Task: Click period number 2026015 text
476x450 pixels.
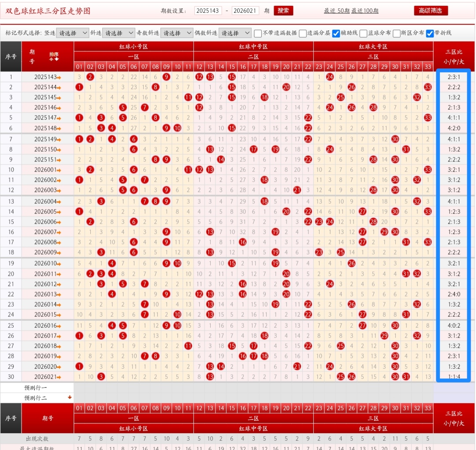Action: coord(45,315)
